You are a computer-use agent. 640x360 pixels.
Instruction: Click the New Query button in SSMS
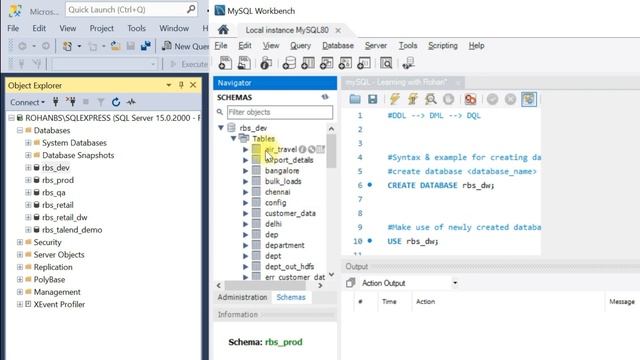tap(185, 46)
